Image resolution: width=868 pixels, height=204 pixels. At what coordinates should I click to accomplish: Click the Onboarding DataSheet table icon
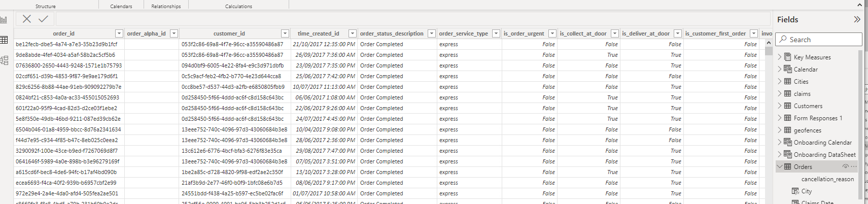coord(788,154)
